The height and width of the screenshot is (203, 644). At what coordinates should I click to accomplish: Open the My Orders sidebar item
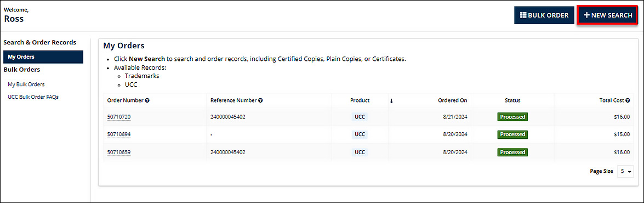click(x=43, y=57)
